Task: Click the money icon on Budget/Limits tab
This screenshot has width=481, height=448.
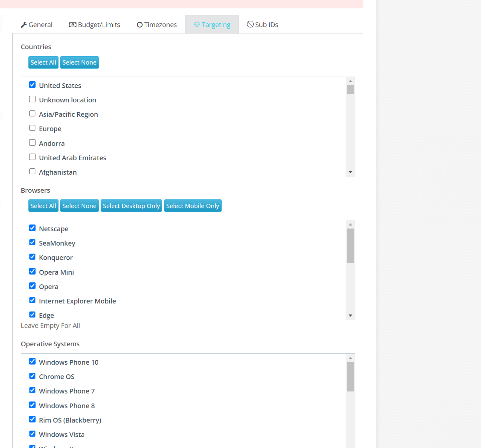Action: click(73, 25)
